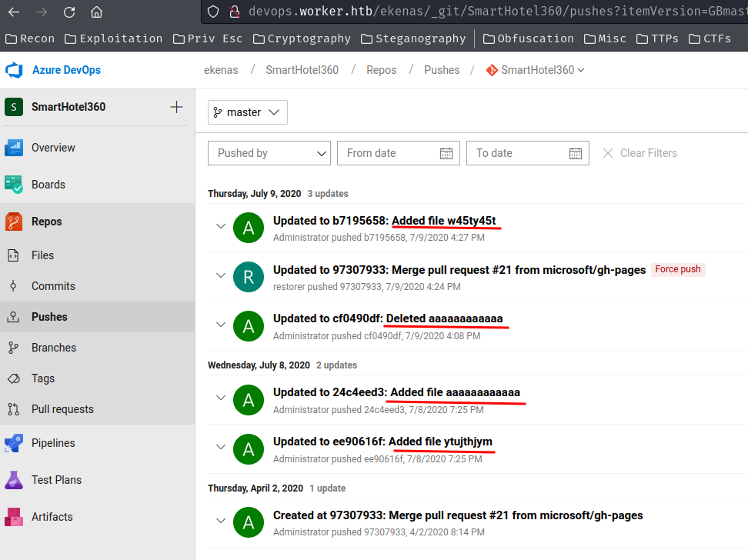Screen dimensions: 748x560
Task: Click the Azure DevOps logo icon
Action: 14,70
